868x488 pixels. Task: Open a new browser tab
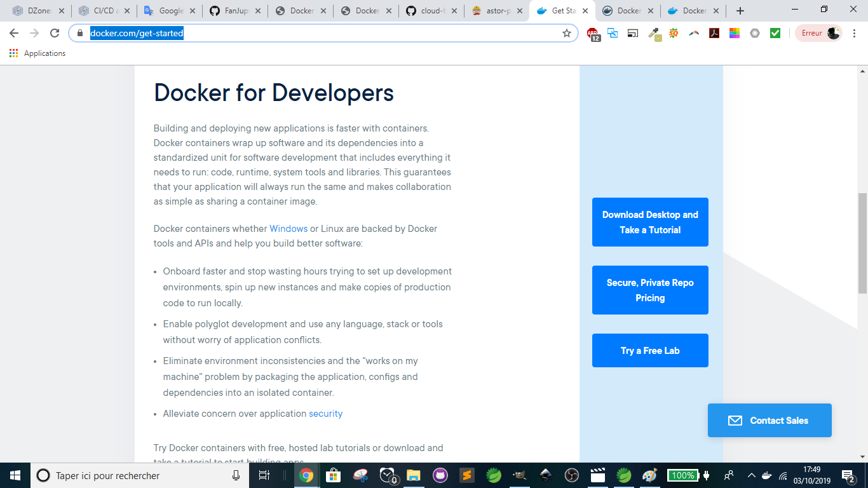(x=740, y=11)
